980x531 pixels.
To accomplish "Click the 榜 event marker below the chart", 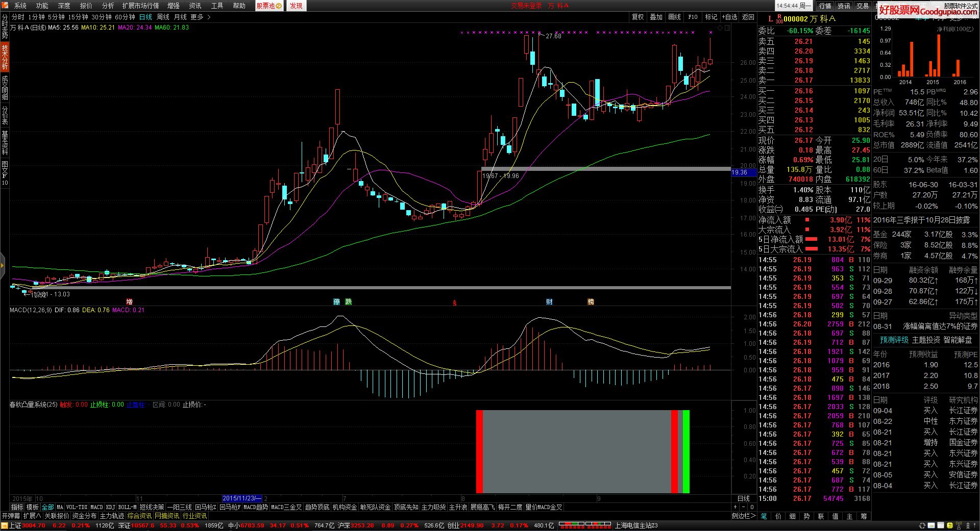I will 591,302.
